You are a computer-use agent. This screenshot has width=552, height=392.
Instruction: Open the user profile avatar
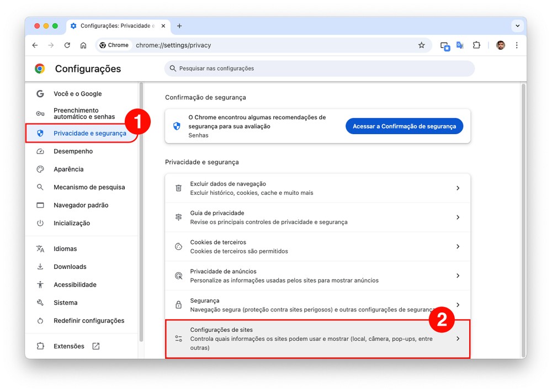(x=500, y=45)
